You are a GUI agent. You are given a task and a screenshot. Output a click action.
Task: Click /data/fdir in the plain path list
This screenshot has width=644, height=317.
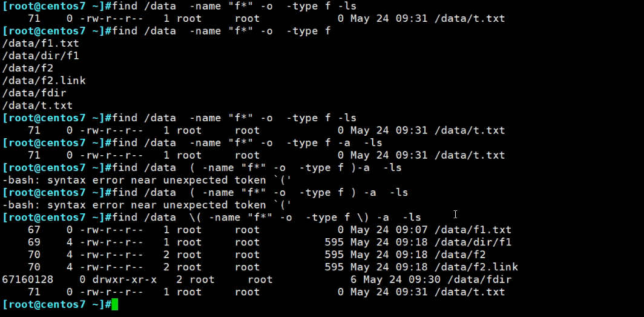tap(34, 93)
